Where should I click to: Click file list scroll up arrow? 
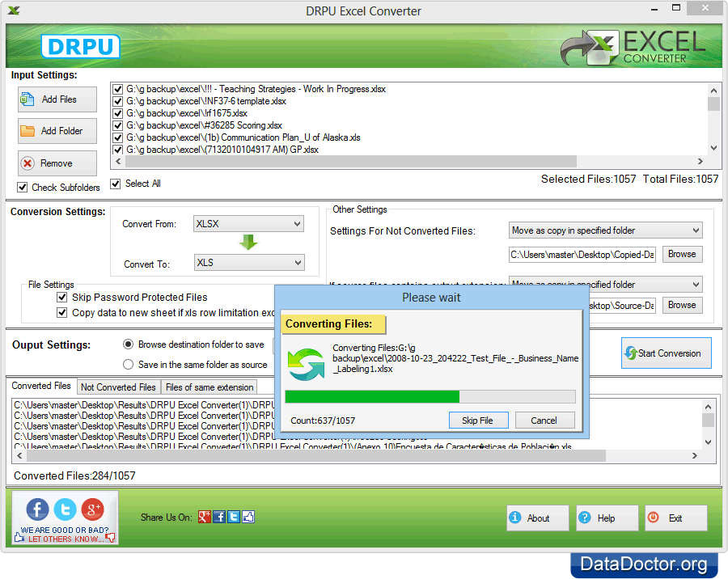[713, 90]
